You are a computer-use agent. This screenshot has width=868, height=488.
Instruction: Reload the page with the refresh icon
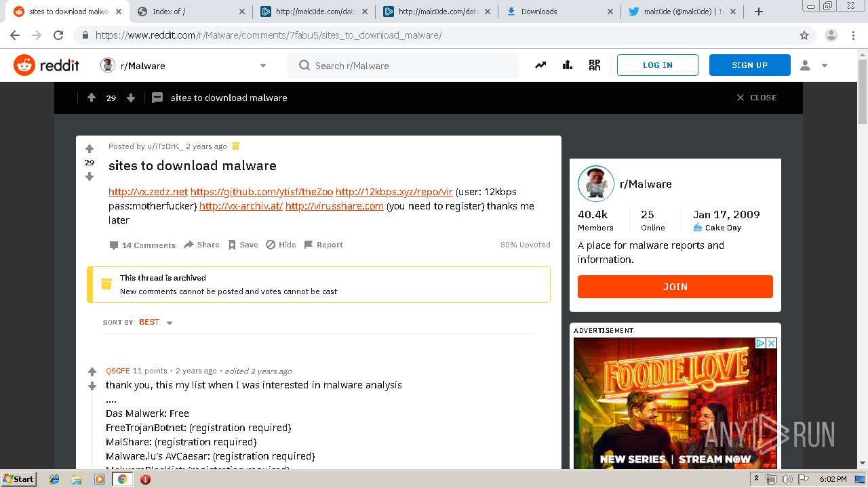pos(58,35)
